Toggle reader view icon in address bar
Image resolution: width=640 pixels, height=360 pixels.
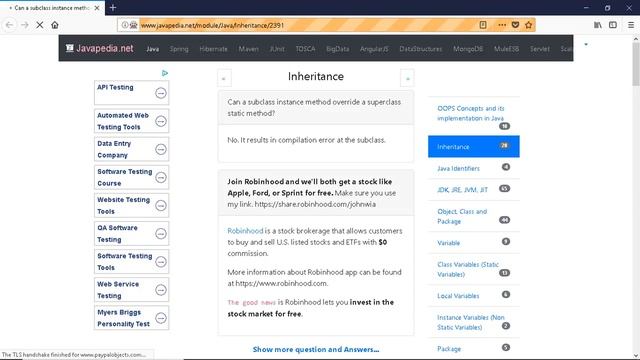tap(483, 25)
